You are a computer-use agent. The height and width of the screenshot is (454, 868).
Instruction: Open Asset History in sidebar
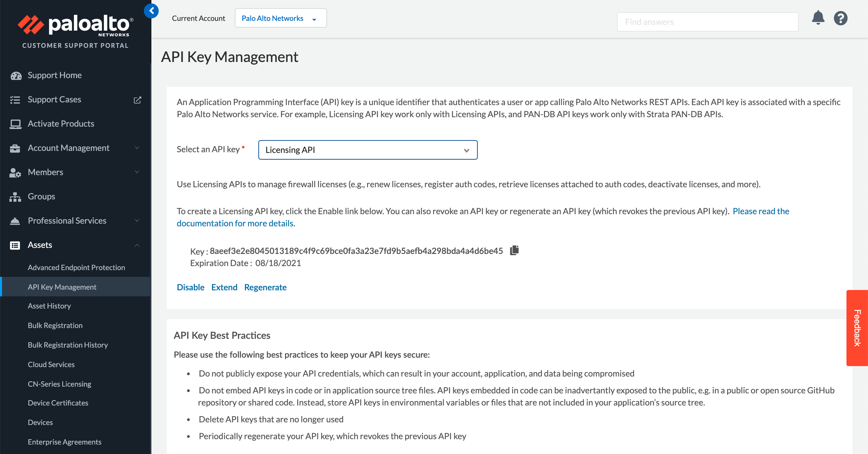(x=49, y=306)
